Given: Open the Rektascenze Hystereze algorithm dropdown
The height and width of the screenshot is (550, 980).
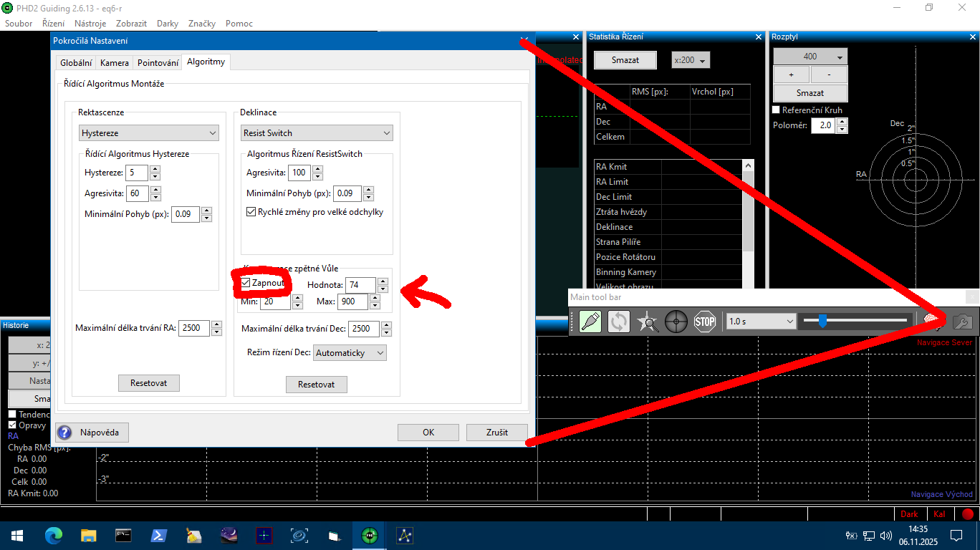Looking at the screenshot, I should coord(149,133).
